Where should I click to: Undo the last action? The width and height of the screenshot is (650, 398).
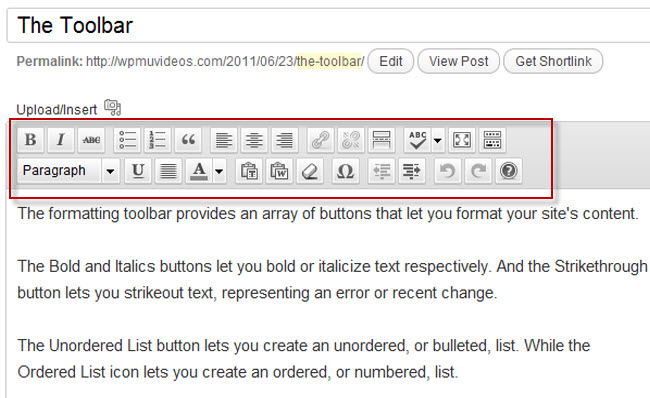[x=447, y=171]
